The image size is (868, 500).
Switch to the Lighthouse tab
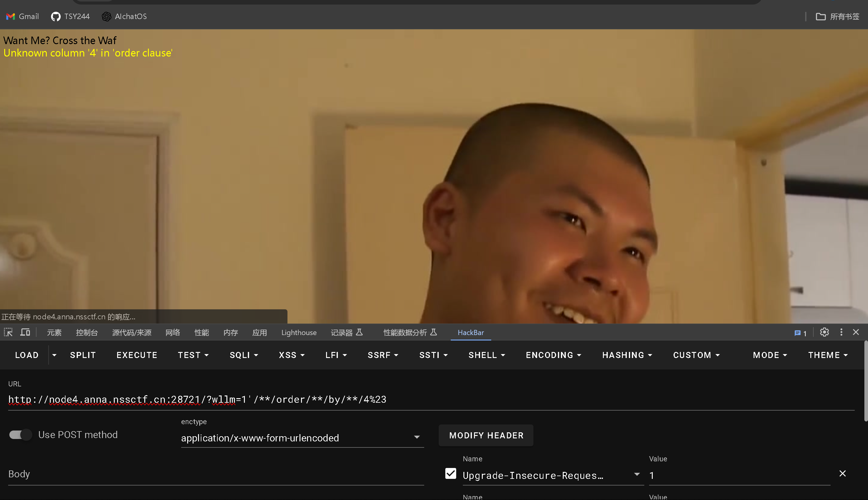[299, 332]
